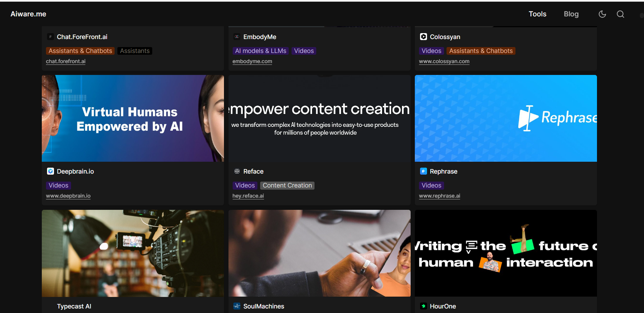The height and width of the screenshot is (313, 644).
Task: Click the Rephrase favicon icon
Action: tap(424, 171)
